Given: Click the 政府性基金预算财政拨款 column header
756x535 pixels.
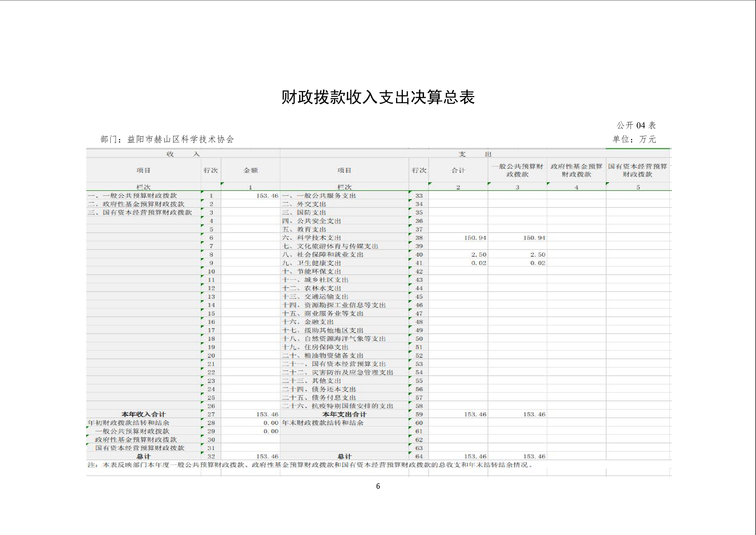Looking at the screenshot, I should tap(576, 170).
